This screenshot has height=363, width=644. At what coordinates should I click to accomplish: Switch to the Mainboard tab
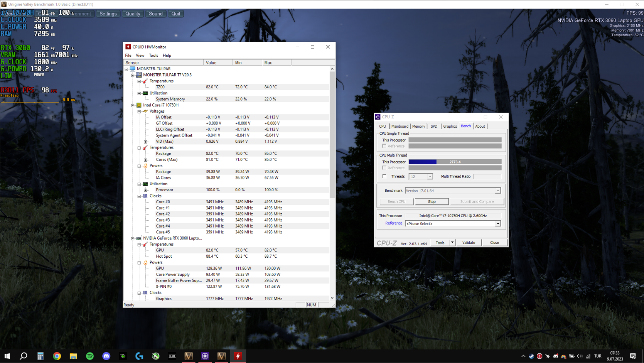400,126
